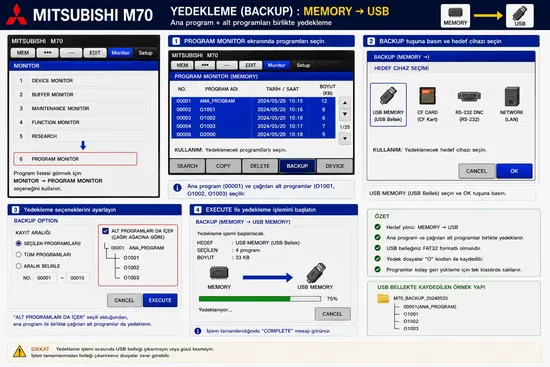Screen dimensions: 550x367
Task: Select ANA_PROGRAM row in program list
Action: [x=253, y=101]
